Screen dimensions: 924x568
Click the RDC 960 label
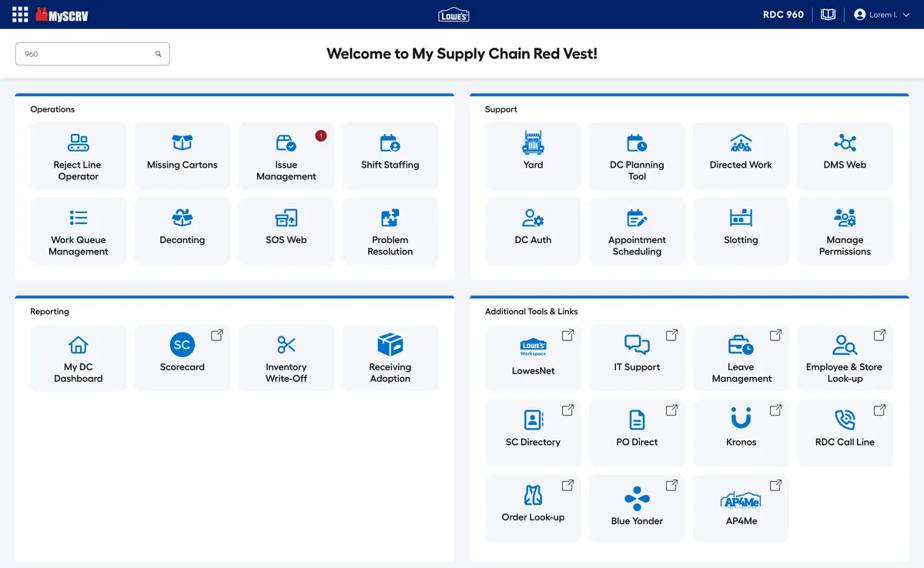point(783,15)
